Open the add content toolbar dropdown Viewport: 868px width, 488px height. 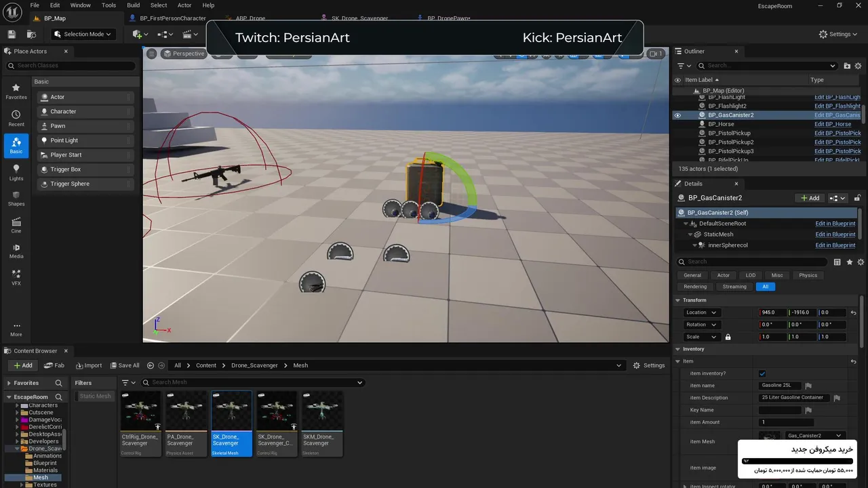[141, 34]
